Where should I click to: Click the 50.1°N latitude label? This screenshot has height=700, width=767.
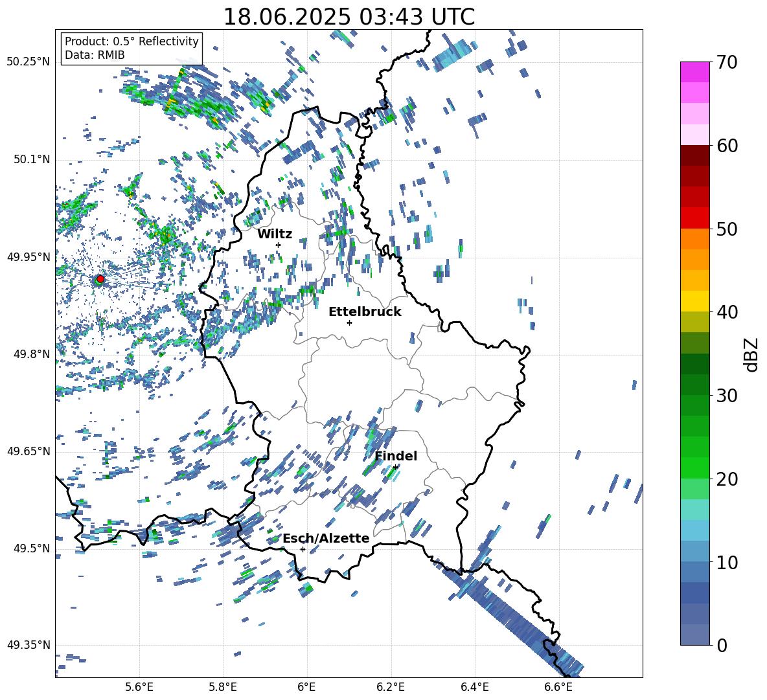click(x=32, y=159)
